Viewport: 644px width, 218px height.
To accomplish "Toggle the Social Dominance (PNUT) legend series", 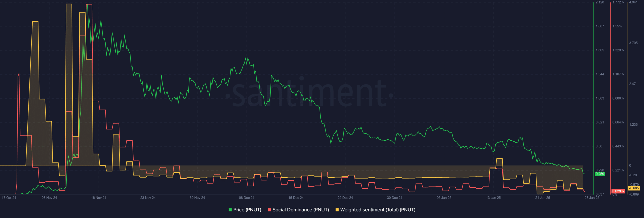I will (x=298, y=210).
